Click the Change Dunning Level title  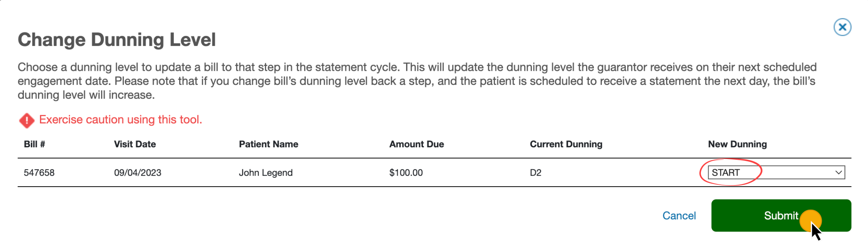(x=117, y=39)
